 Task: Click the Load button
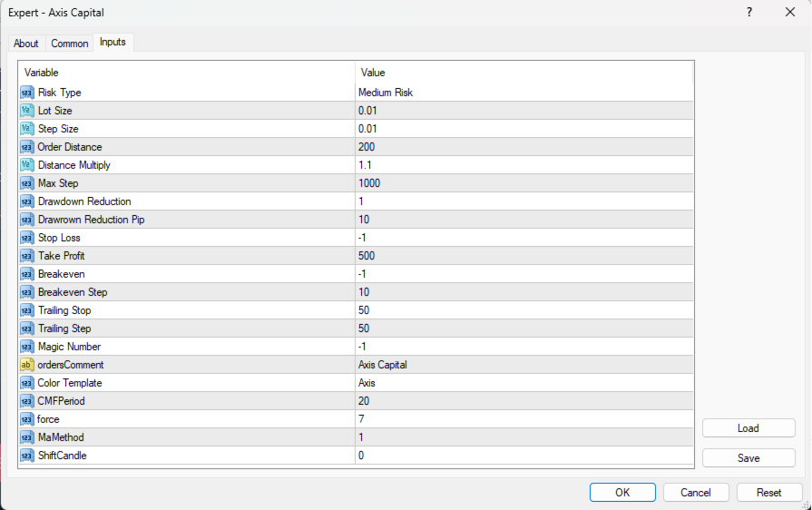pos(748,428)
